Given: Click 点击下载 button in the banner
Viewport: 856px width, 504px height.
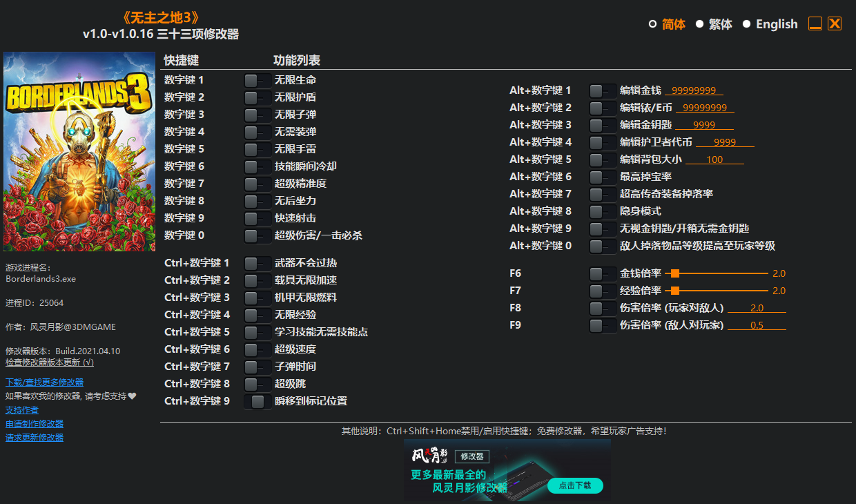Looking at the screenshot, I should [575, 485].
